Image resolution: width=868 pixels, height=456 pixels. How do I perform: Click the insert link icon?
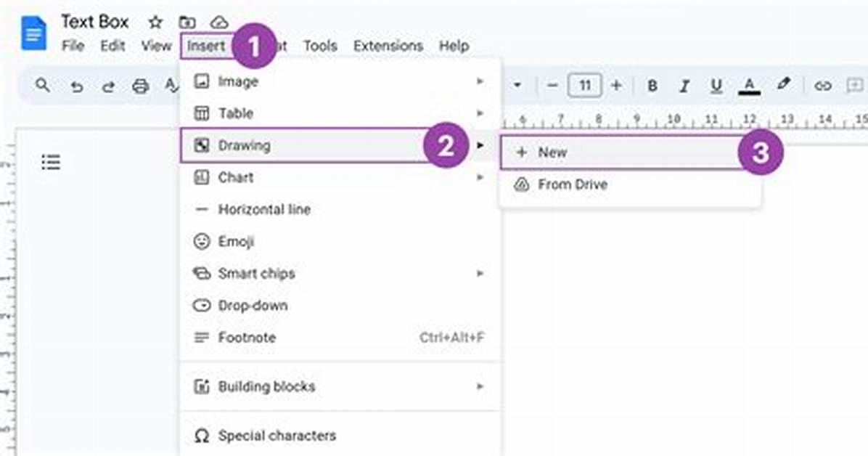(822, 86)
